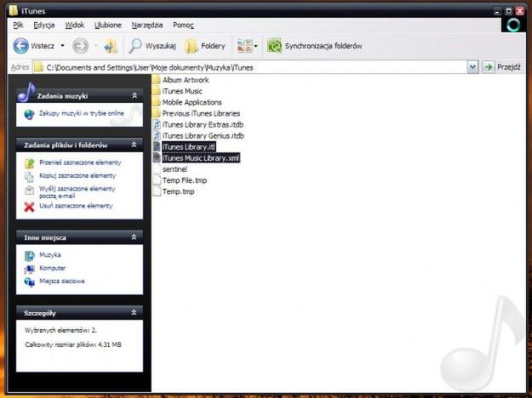
Task: Open the Pomoc menu
Action: coord(183,25)
